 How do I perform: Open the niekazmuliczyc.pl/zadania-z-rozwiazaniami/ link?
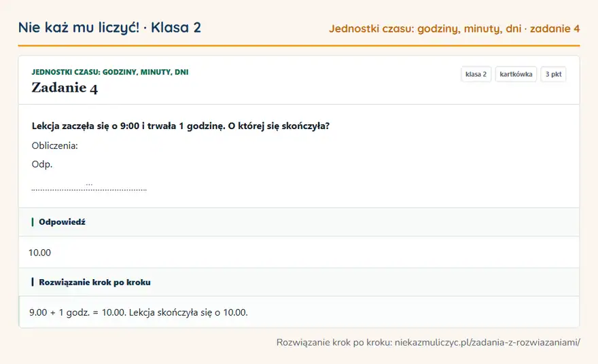click(x=487, y=342)
